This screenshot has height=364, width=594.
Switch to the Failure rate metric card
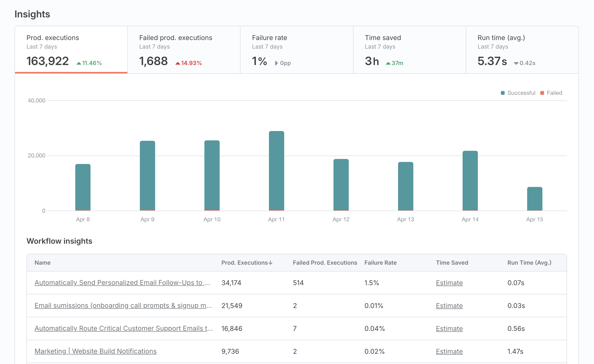tap(297, 49)
